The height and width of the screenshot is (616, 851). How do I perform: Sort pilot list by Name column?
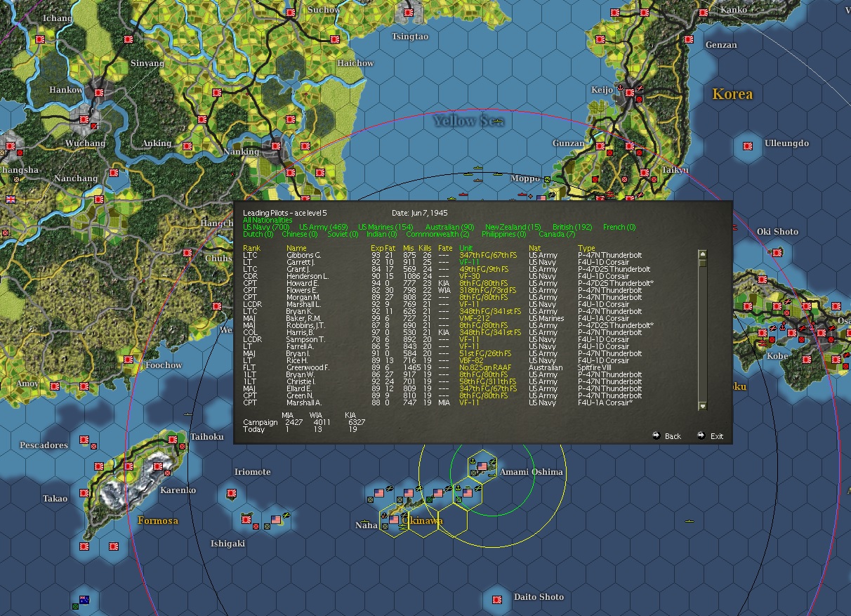pyautogui.click(x=296, y=248)
